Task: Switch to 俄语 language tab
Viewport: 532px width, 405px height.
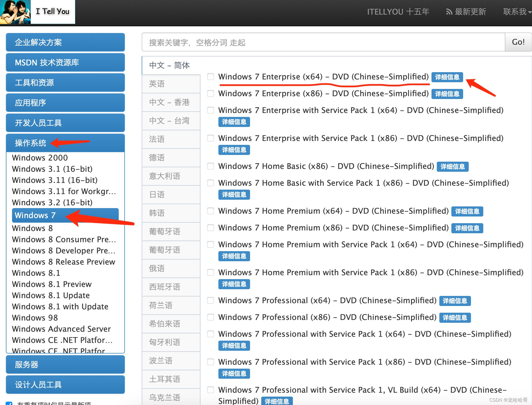Action: pos(171,269)
